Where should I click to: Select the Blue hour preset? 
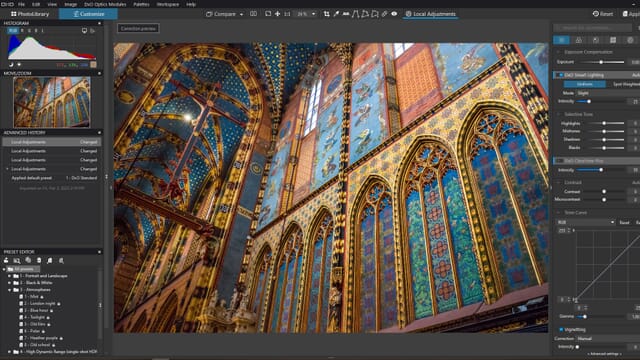click(x=36, y=311)
